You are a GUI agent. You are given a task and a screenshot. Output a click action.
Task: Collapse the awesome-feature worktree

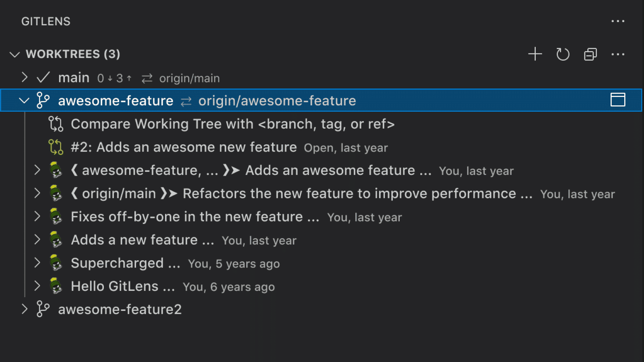pos(24,101)
